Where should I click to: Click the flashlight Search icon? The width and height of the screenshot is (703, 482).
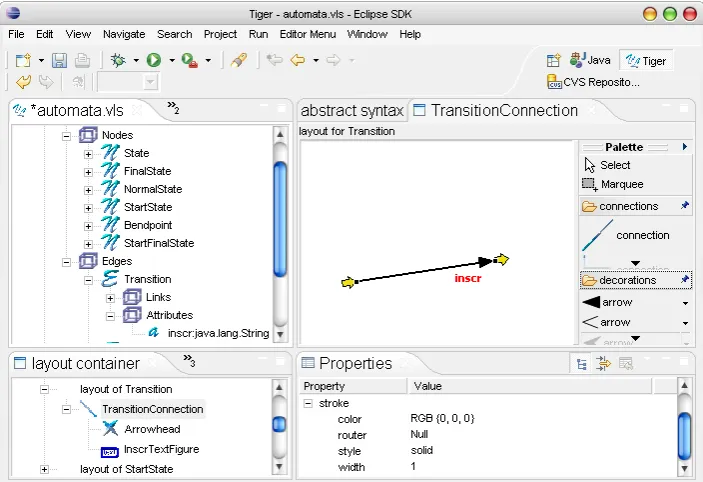pos(239,60)
